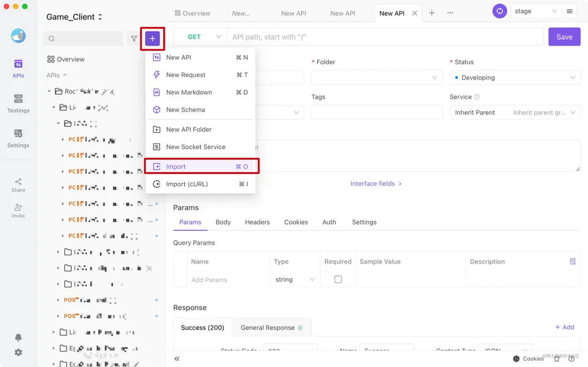Click the Share icon in sidebar
Screen dimensions: 588x367
pyautogui.click(x=18, y=185)
